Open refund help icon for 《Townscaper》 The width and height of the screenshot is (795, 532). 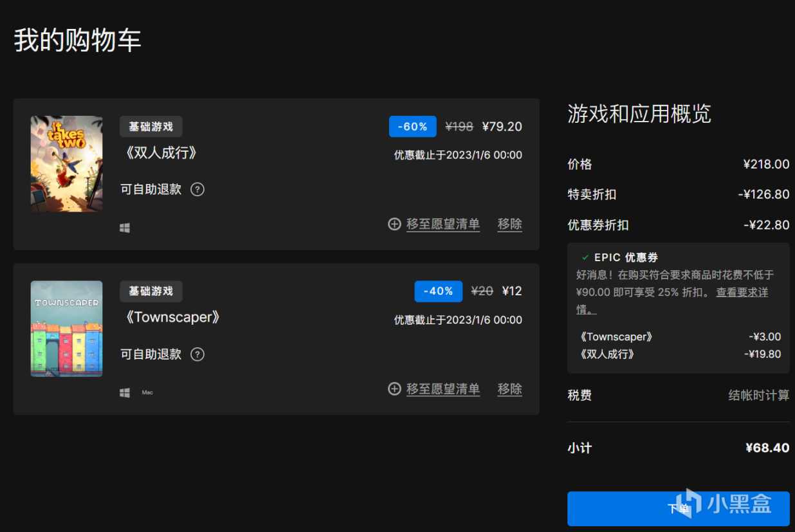coord(197,354)
